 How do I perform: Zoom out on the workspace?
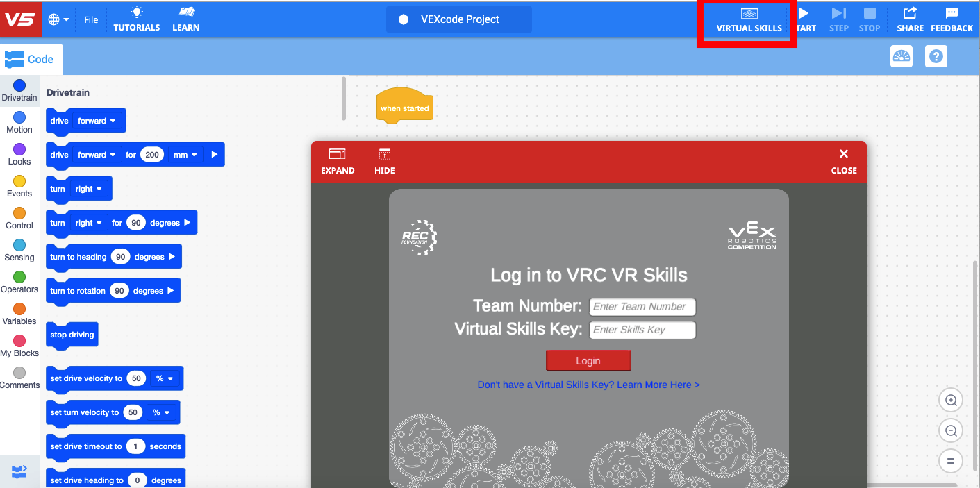click(951, 430)
